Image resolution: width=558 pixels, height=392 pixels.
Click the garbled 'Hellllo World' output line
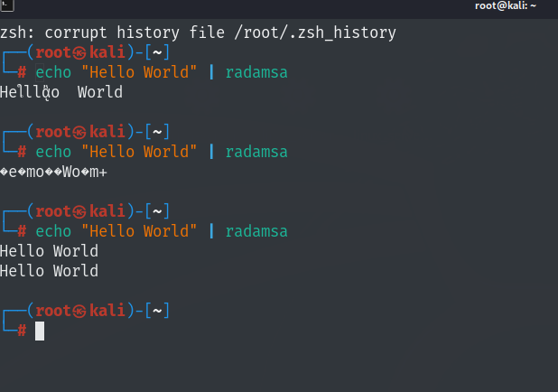pyautogui.click(x=61, y=92)
